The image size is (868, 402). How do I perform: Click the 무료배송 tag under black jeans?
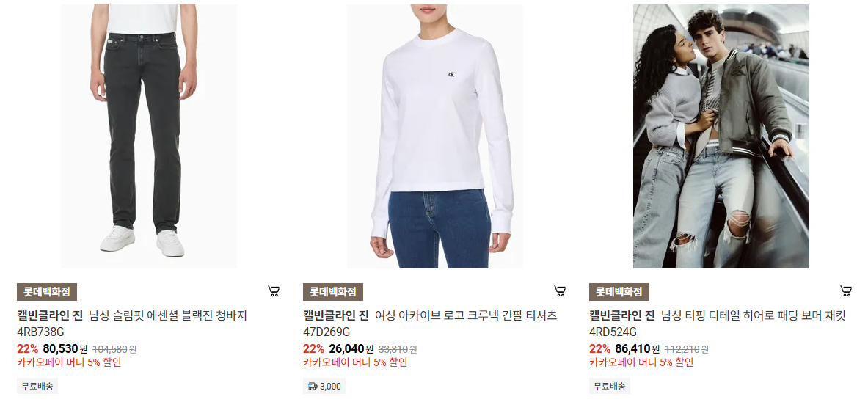[x=37, y=387]
